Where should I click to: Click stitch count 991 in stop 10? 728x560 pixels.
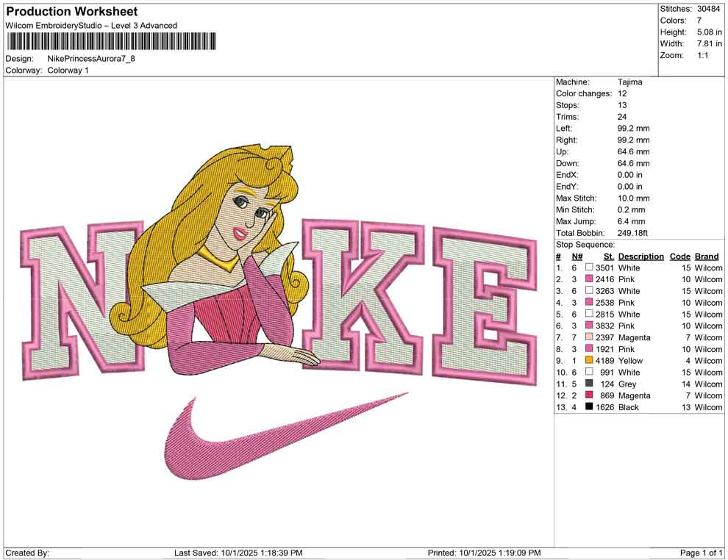pyautogui.click(x=607, y=372)
